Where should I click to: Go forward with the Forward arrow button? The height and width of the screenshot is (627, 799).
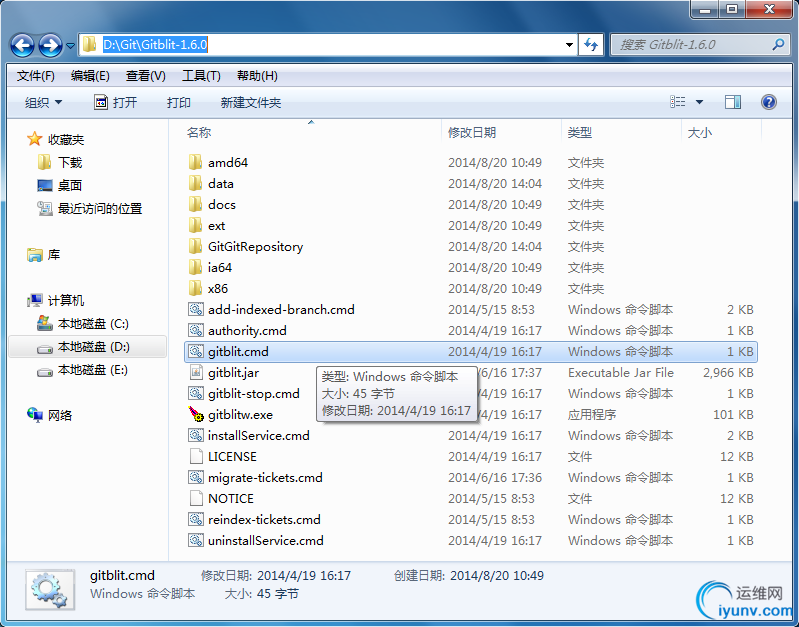pos(50,45)
